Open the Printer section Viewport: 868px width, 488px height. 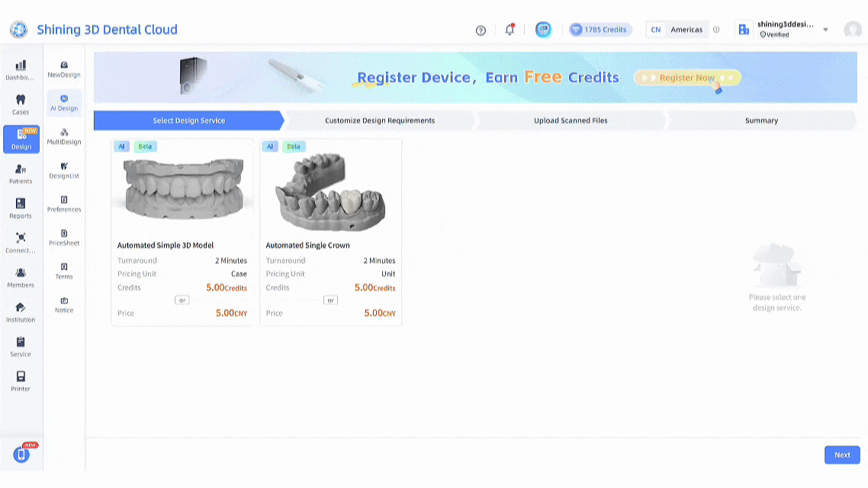coord(21,381)
